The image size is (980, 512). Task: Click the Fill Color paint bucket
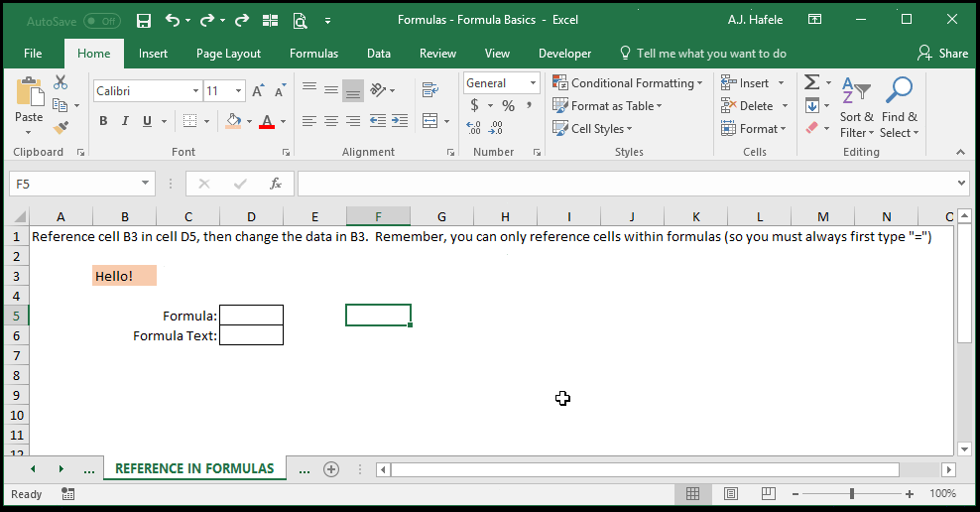click(233, 121)
